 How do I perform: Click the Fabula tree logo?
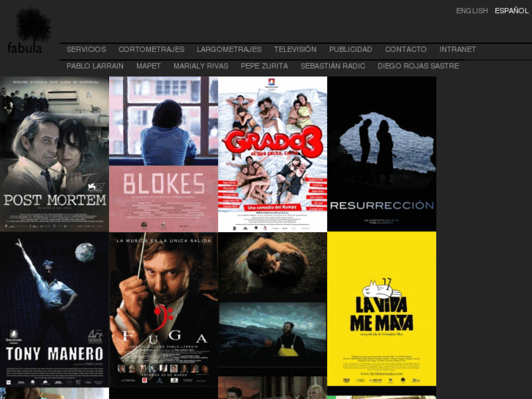tap(29, 31)
